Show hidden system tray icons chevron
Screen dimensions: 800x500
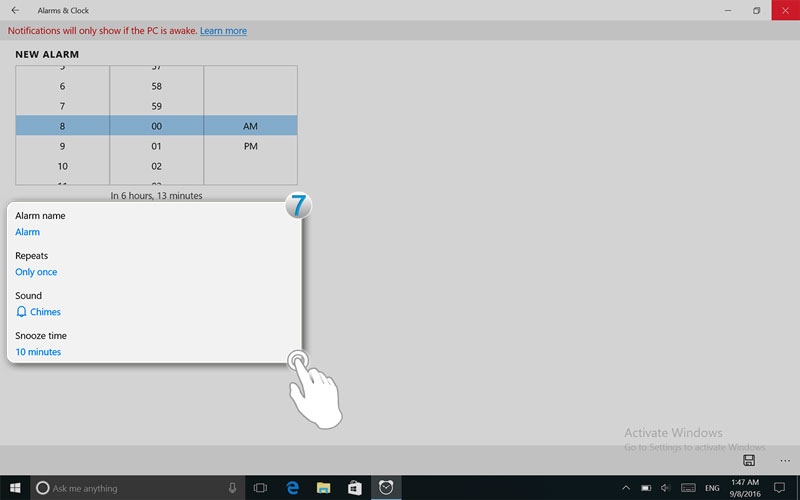click(626, 488)
